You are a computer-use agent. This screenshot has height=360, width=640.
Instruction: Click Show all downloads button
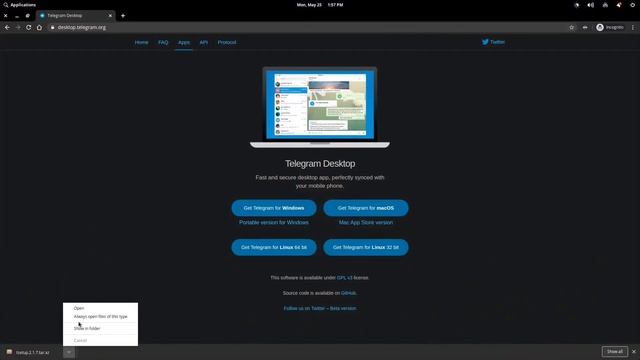614,351
